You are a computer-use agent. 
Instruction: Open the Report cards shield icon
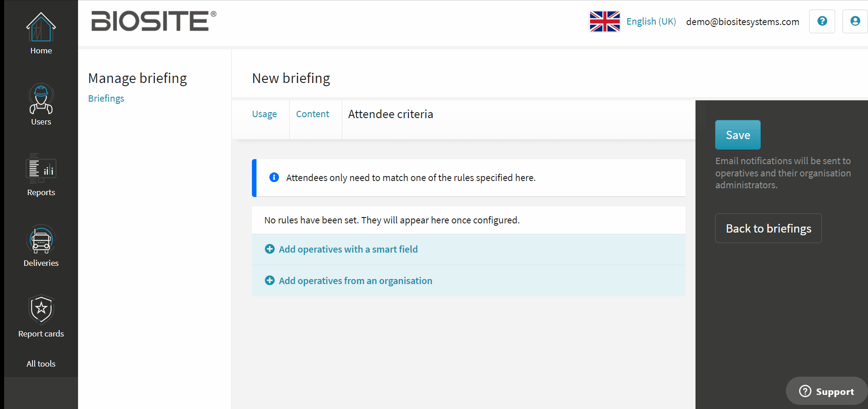point(41,310)
